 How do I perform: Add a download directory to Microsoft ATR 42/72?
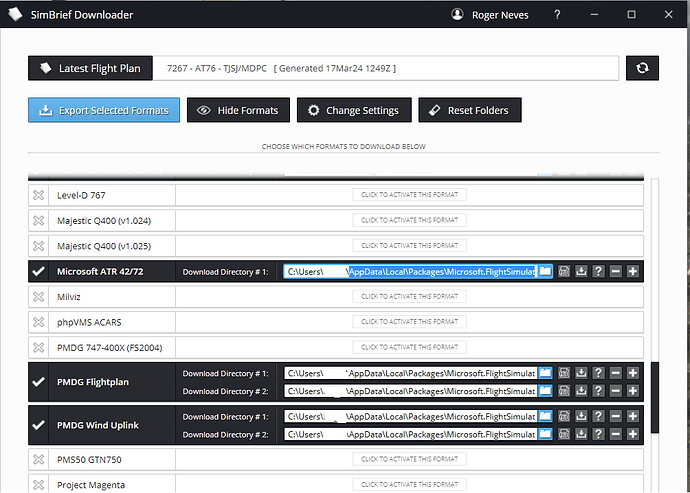click(633, 271)
